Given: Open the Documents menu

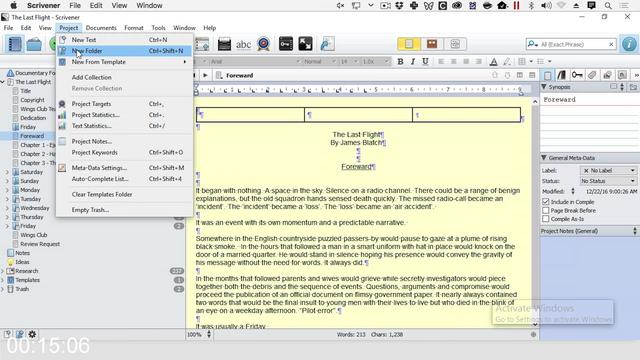Looking at the screenshot, I should [x=101, y=28].
